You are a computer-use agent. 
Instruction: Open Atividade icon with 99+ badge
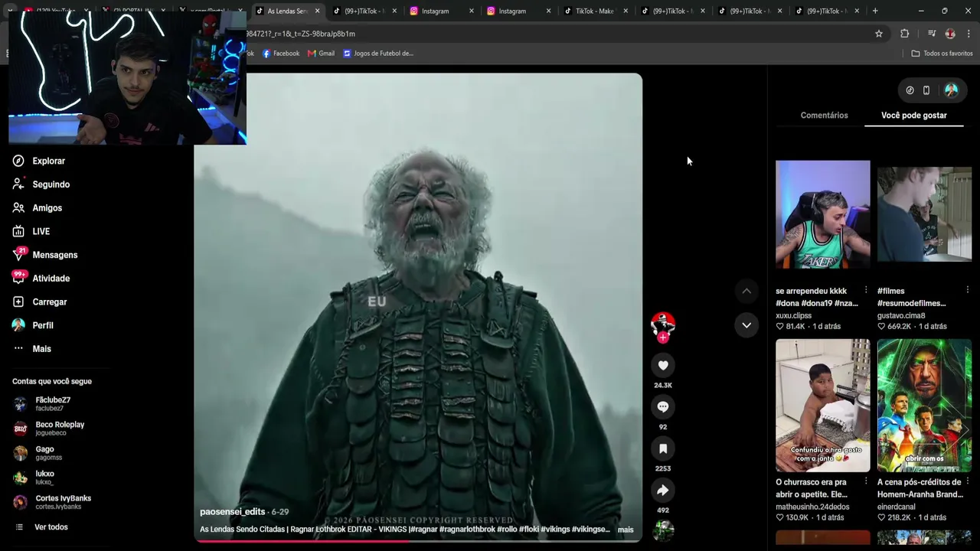18,278
